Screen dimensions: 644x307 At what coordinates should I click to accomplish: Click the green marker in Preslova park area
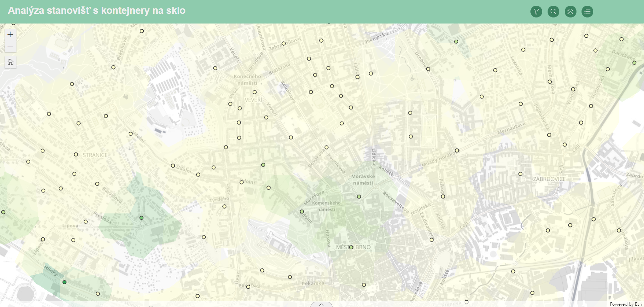[x=141, y=218]
